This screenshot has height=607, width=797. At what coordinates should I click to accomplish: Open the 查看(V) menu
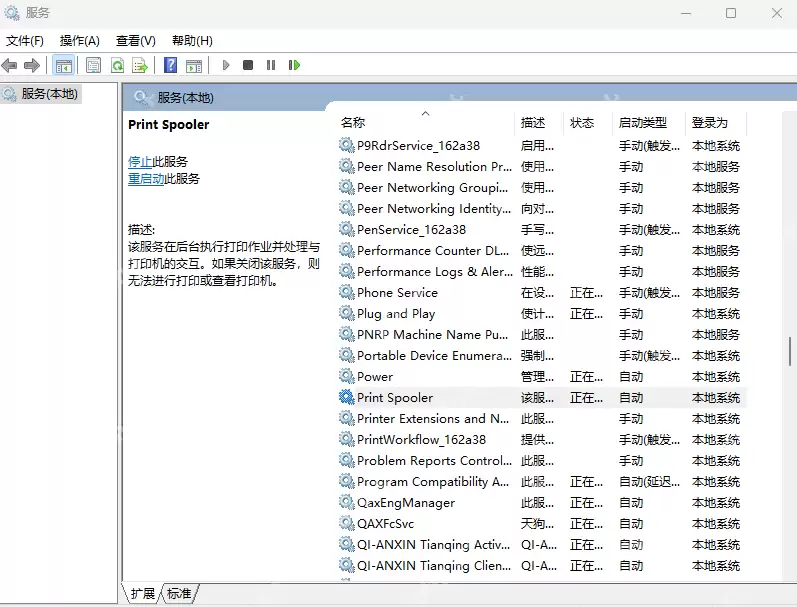coord(136,41)
